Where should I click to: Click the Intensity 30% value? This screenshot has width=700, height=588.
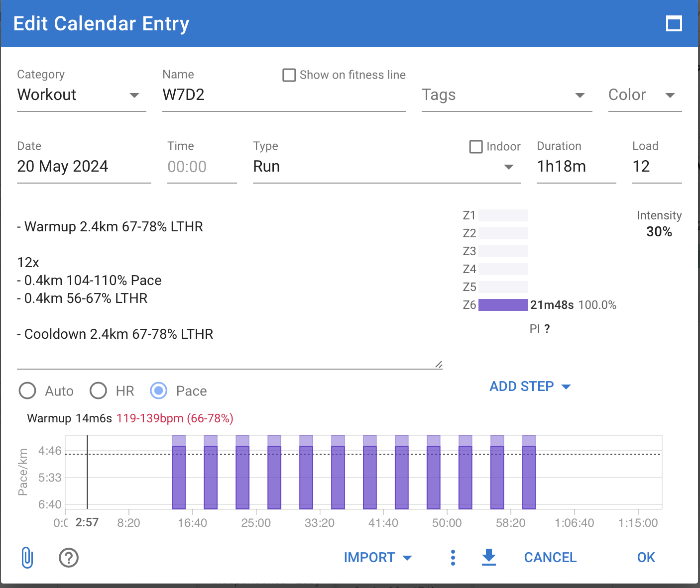point(659,232)
